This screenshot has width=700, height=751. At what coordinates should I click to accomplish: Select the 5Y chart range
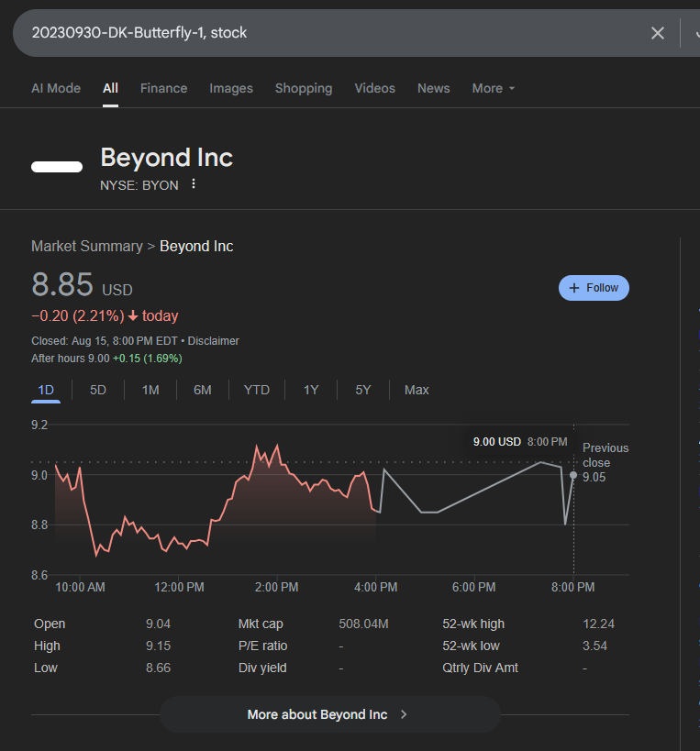pos(363,390)
